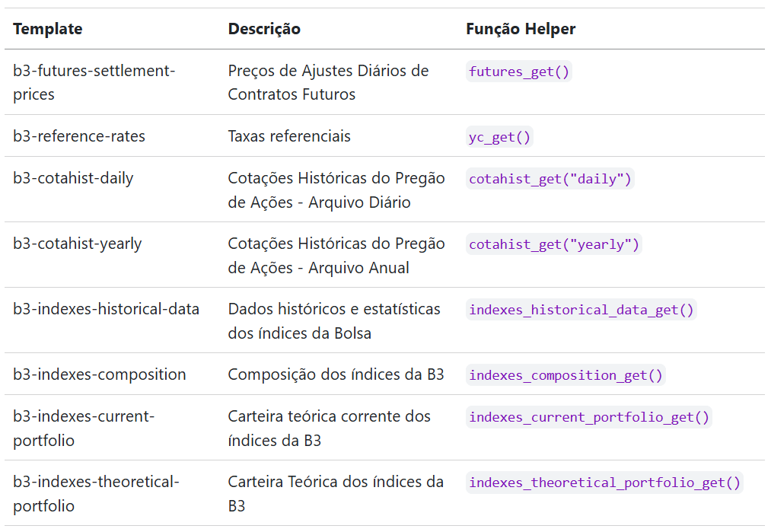The image size is (771, 532).
Task: Click indexes_theoretical_portfolio_get() function code
Action: tap(604, 483)
